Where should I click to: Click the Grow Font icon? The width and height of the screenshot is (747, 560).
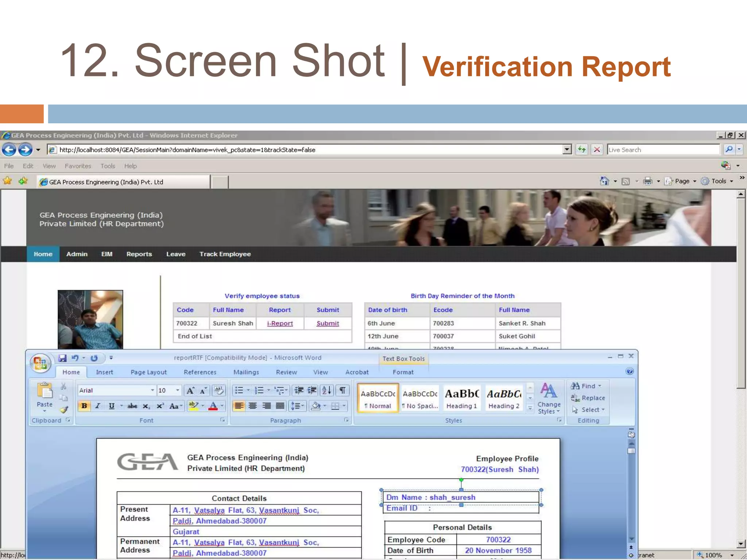pos(190,390)
